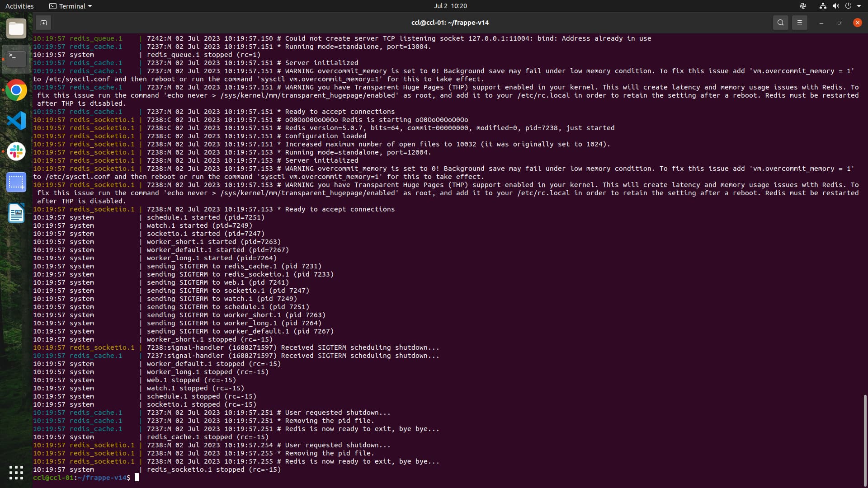
Task: Click the line 'worker_long.1 started (pid=7264)'
Action: (212, 258)
